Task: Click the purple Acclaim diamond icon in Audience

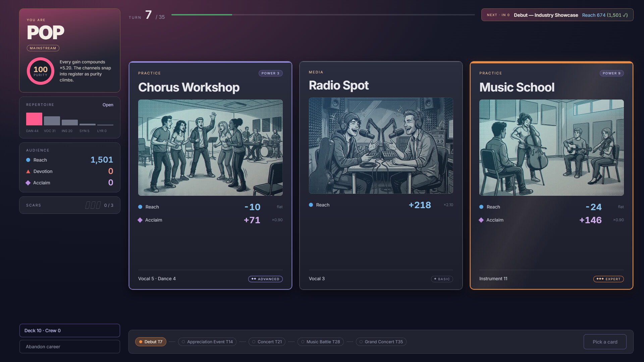Action: point(28,183)
